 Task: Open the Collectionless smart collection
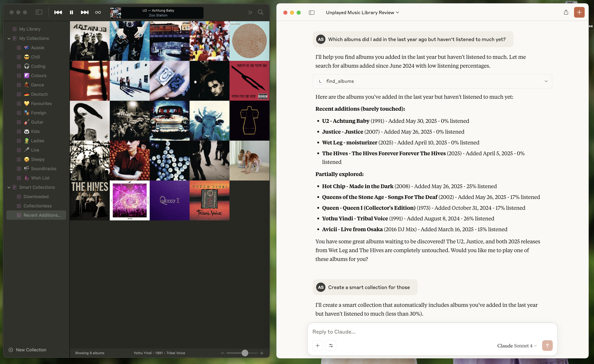[36, 206]
